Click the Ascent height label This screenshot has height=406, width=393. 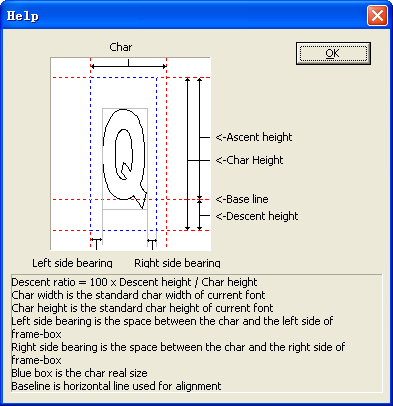pyautogui.click(x=254, y=137)
